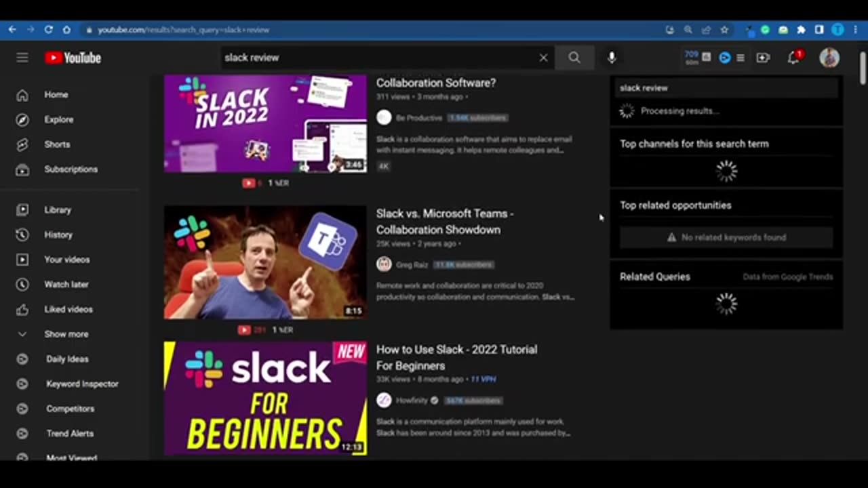
Task: Open the YouTube hamburger guide menu
Action: coord(22,58)
